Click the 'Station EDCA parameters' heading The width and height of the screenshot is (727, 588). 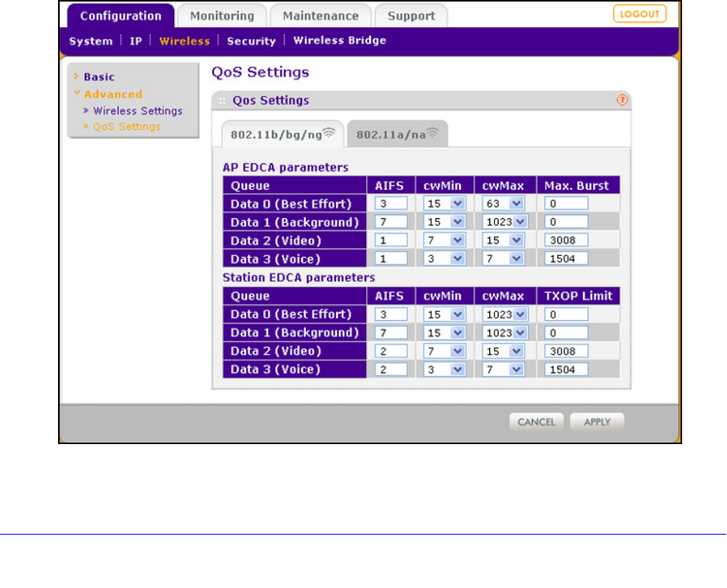coord(299,278)
